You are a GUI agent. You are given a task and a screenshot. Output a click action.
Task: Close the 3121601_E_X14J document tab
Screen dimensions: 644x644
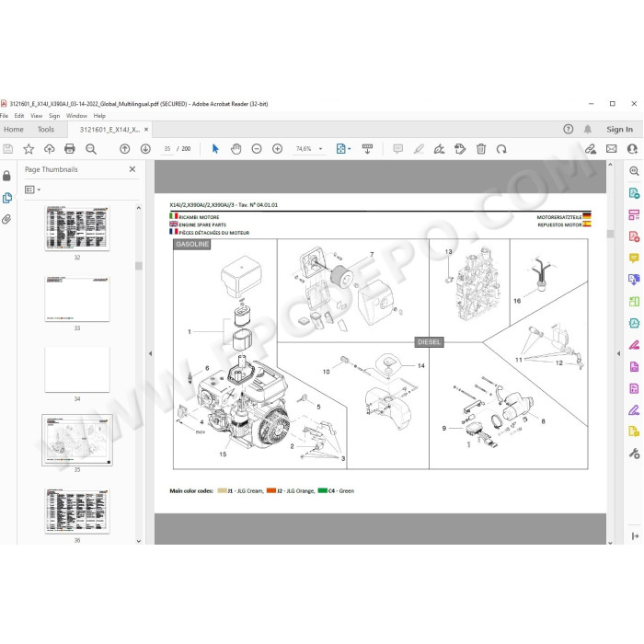[x=146, y=130]
